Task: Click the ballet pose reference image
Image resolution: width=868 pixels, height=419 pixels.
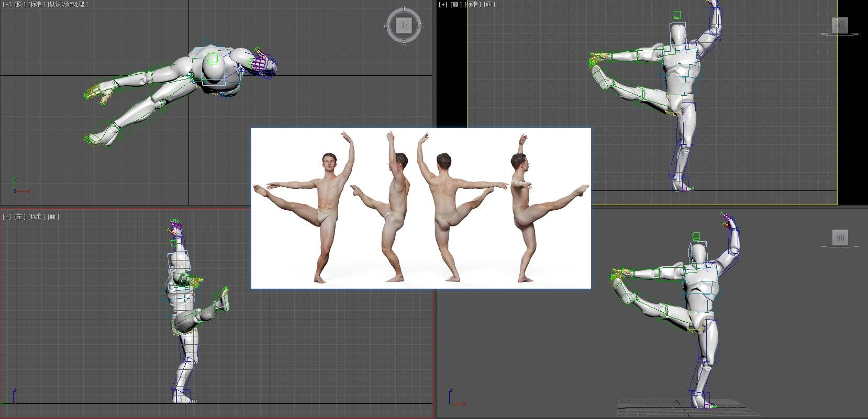Action: pos(421,208)
